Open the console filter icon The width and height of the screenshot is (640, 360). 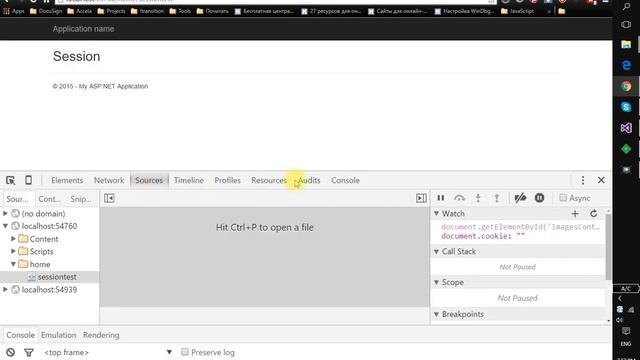(29, 352)
